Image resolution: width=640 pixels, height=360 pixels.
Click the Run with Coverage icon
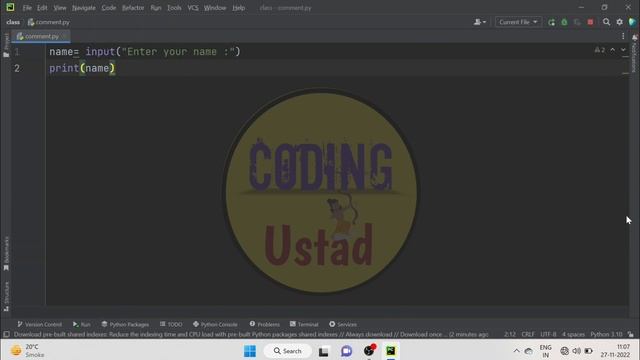(x=577, y=22)
